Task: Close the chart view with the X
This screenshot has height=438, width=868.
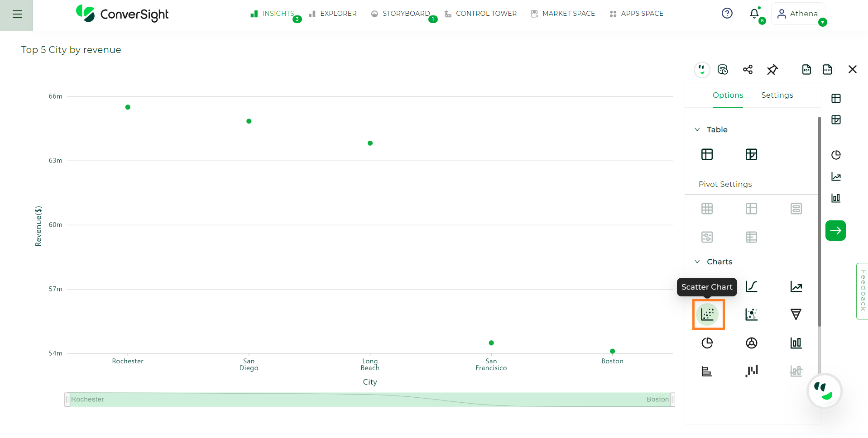Action: tap(853, 70)
